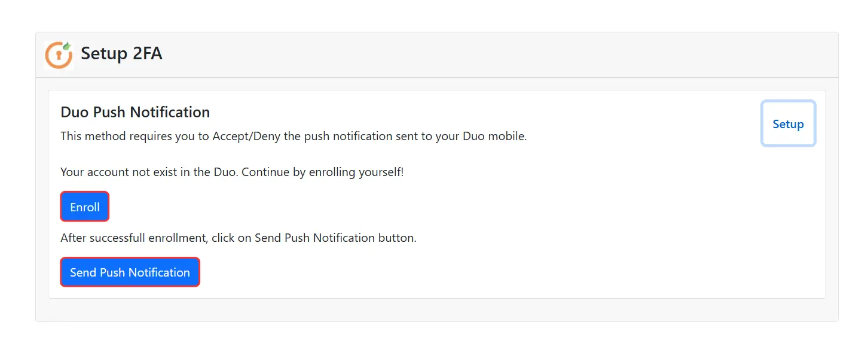The height and width of the screenshot is (346, 868).
Task: Select the Setup action on the right side
Action: pos(788,124)
